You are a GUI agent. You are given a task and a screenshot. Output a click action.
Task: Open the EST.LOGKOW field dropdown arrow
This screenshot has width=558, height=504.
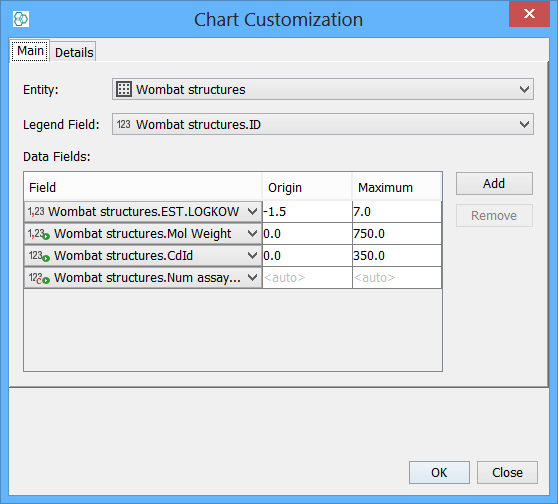pos(252,212)
